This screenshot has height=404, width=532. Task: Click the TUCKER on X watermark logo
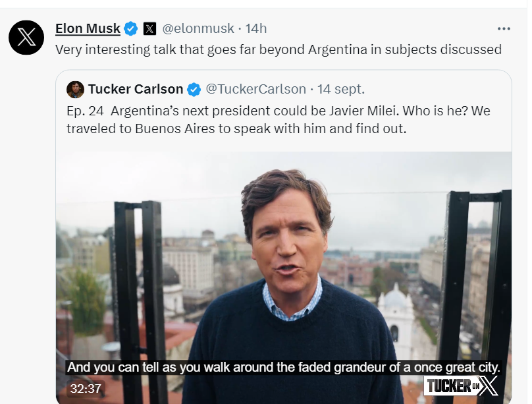[461, 386]
